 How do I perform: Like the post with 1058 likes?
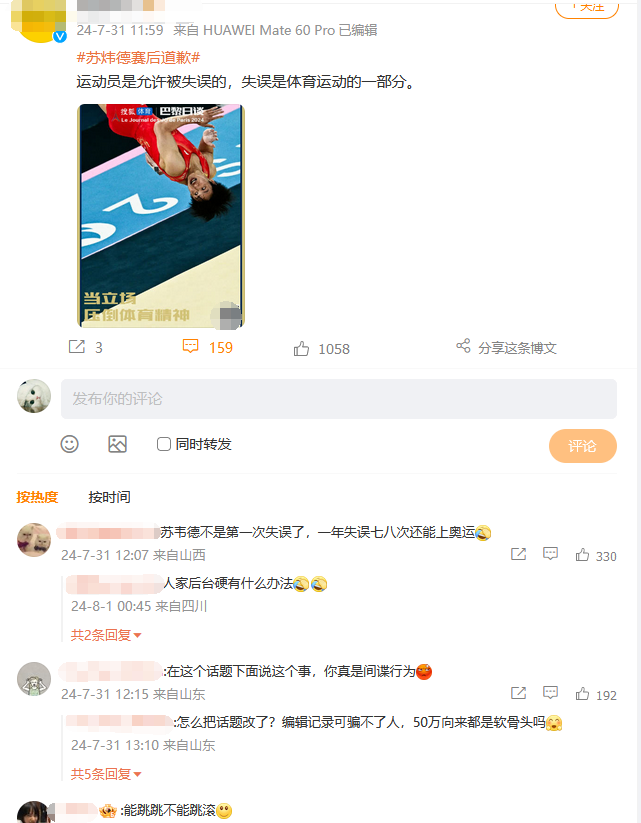click(301, 349)
